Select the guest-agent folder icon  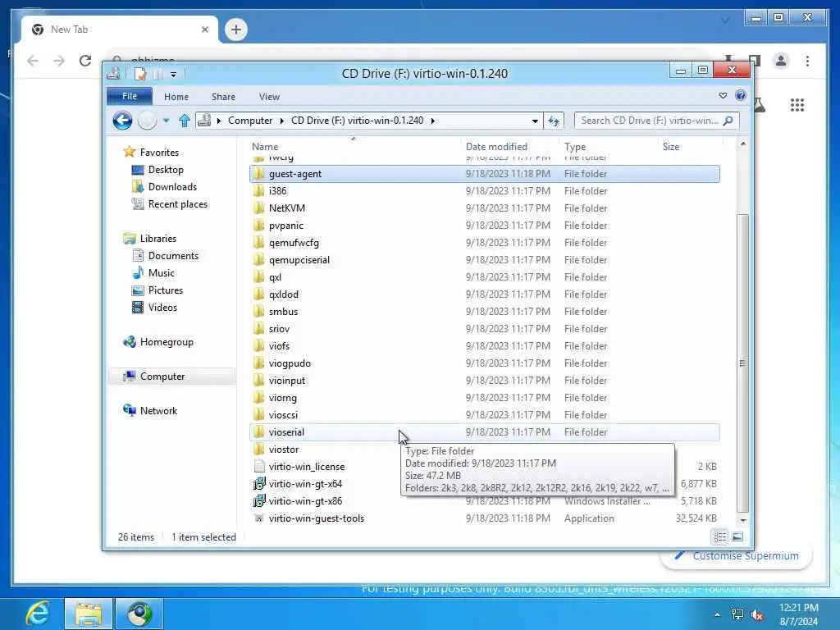tap(259, 174)
